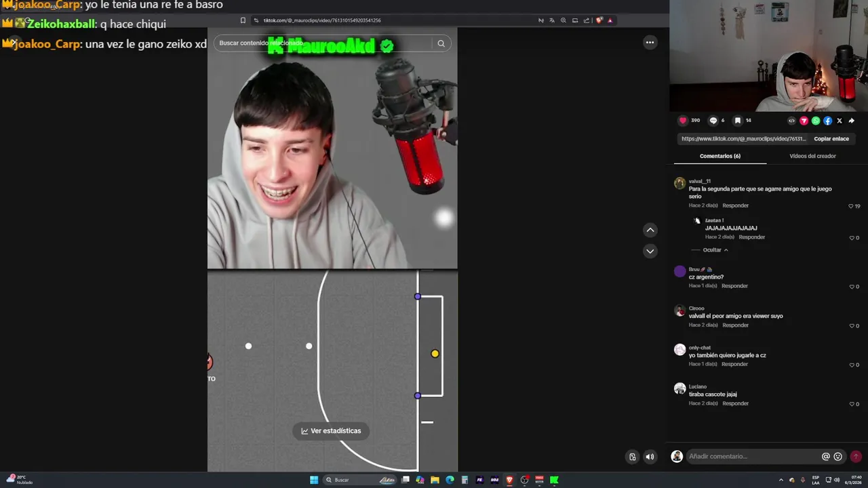The width and height of the screenshot is (868, 488).
Task: Click the tiktok.com address bar URL
Action: (x=322, y=20)
